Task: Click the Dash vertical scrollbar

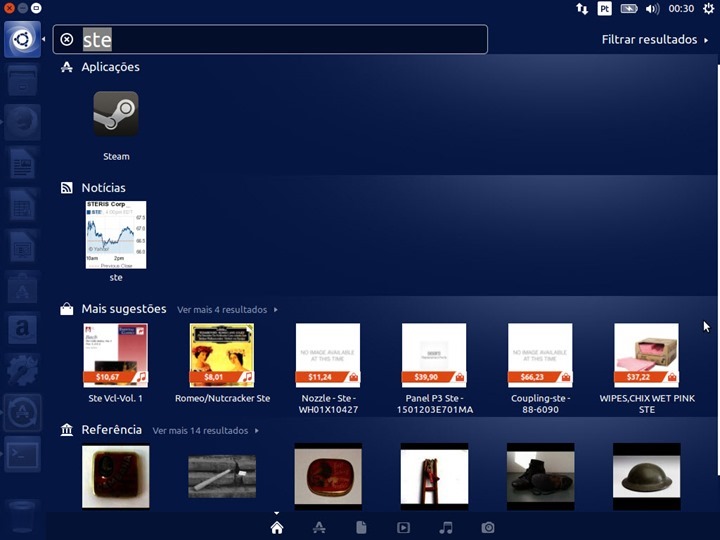Action: pos(718,270)
